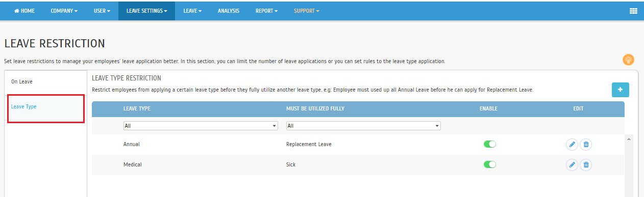Edit the Annual restriction row
The height and width of the screenshot is (197, 644).
(572, 145)
